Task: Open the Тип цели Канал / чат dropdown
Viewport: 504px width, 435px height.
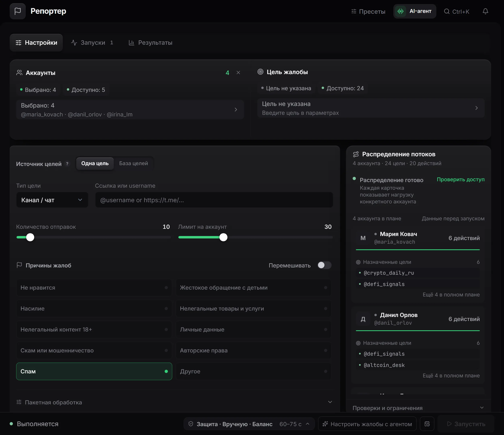Action: (x=52, y=200)
